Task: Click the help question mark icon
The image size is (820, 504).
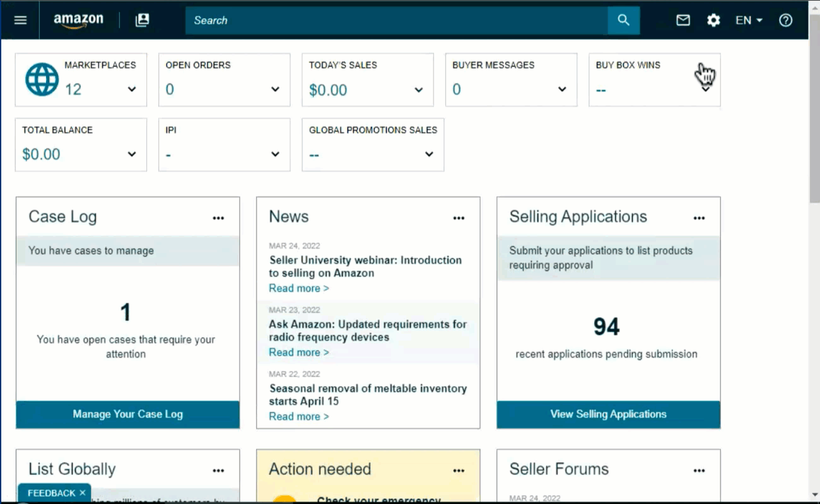Action: (x=785, y=20)
